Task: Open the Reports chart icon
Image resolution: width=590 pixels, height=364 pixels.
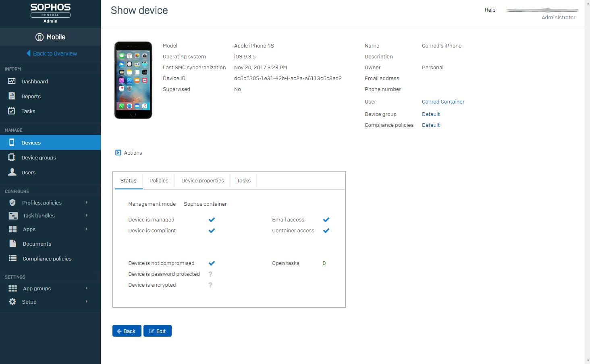Action: coord(12,96)
